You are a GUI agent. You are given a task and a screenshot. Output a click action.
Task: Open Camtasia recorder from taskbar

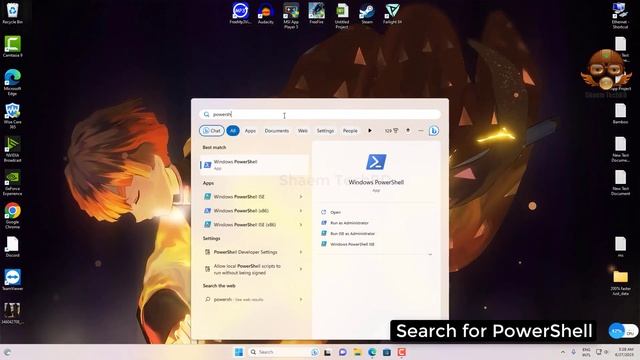(402, 352)
